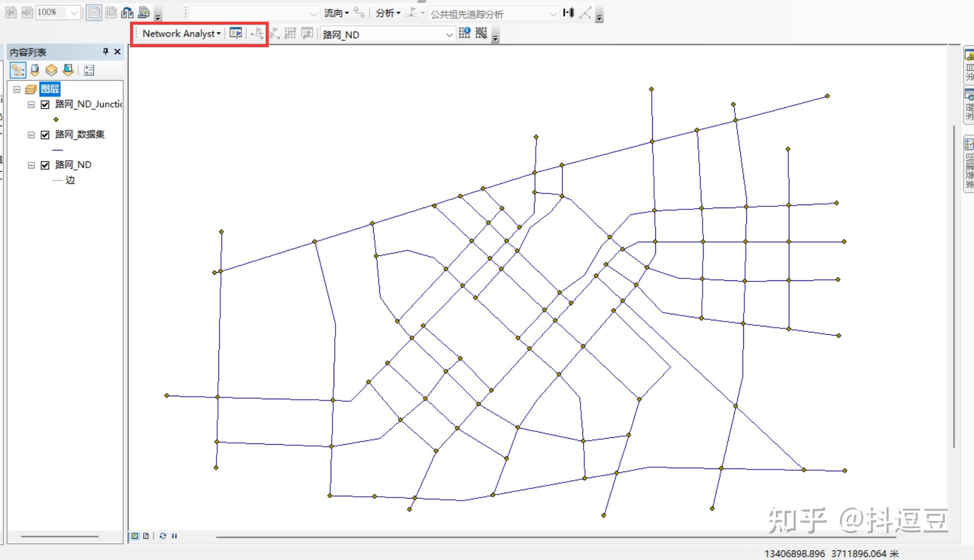Viewport: 974px width, 560px height.
Task: Show the Network Analyst window
Action: click(x=235, y=33)
